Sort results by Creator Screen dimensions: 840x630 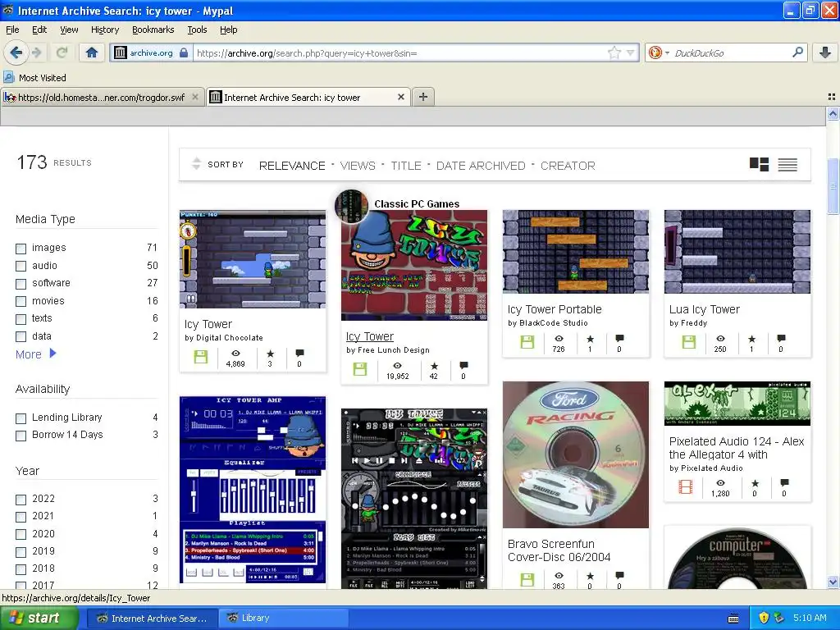[568, 166]
